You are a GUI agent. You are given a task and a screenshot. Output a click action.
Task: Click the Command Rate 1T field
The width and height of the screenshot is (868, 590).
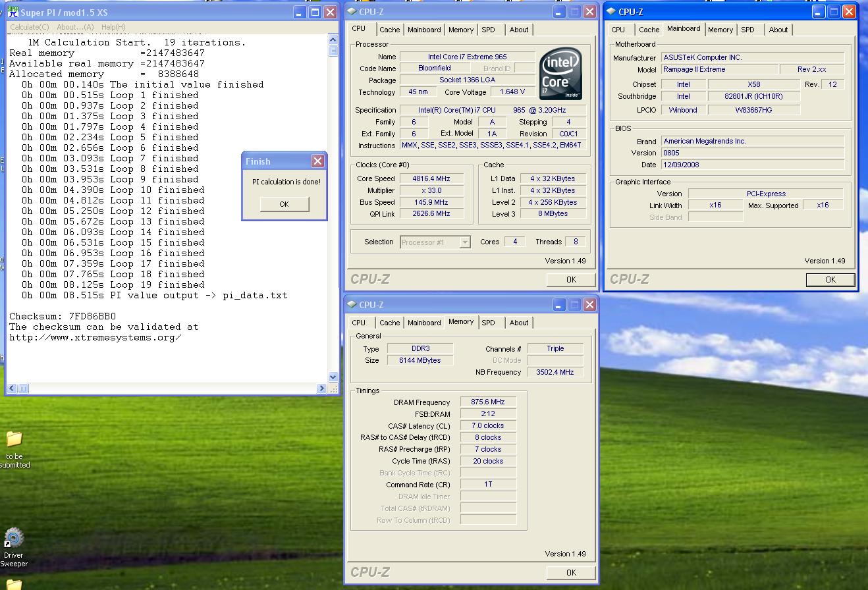[488, 484]
